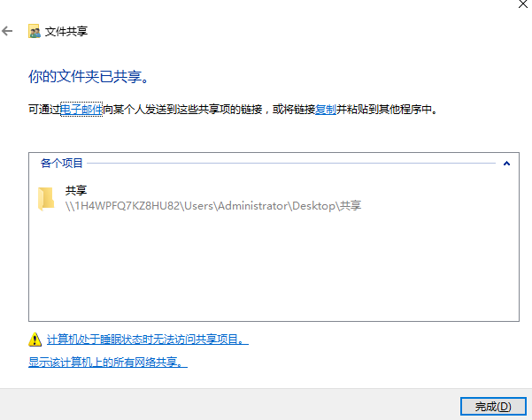Click the 各个项目 group header

pyautogui.click(x=62, y=163)
